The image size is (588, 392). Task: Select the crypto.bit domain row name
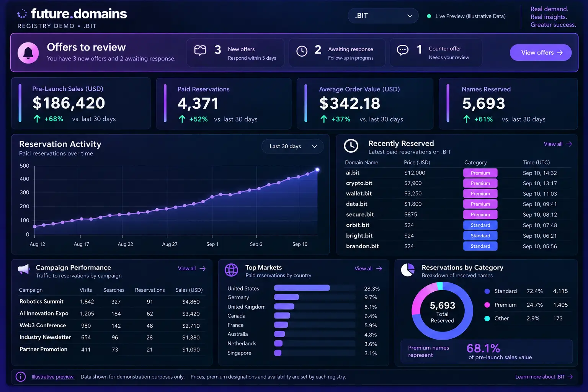tap(359, 183)
